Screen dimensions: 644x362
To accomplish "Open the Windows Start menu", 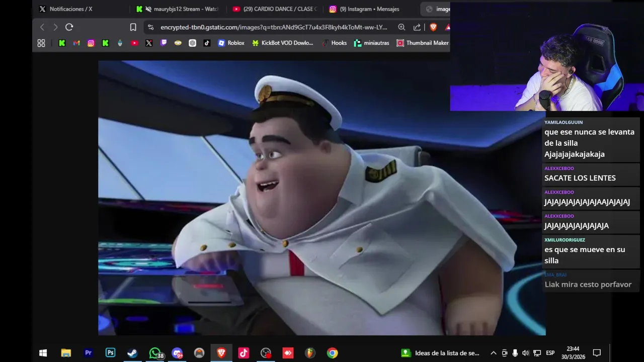I will click(43, 353).
